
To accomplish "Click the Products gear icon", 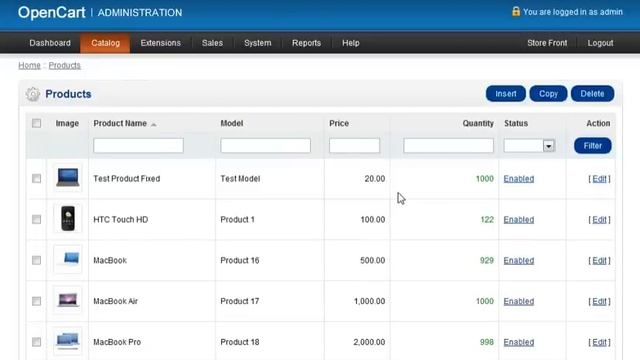I will click(x=33, y=94).
